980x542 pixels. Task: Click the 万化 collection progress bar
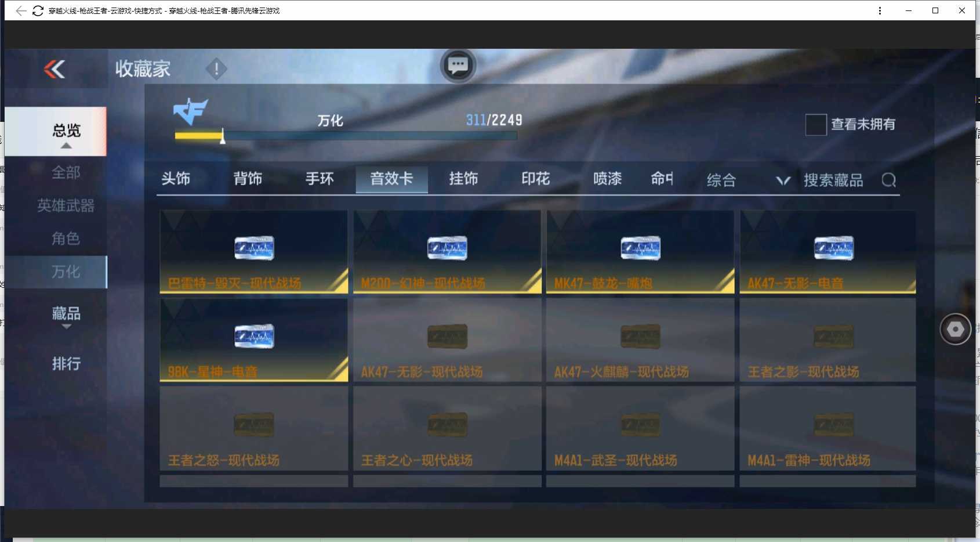point(346,136)
